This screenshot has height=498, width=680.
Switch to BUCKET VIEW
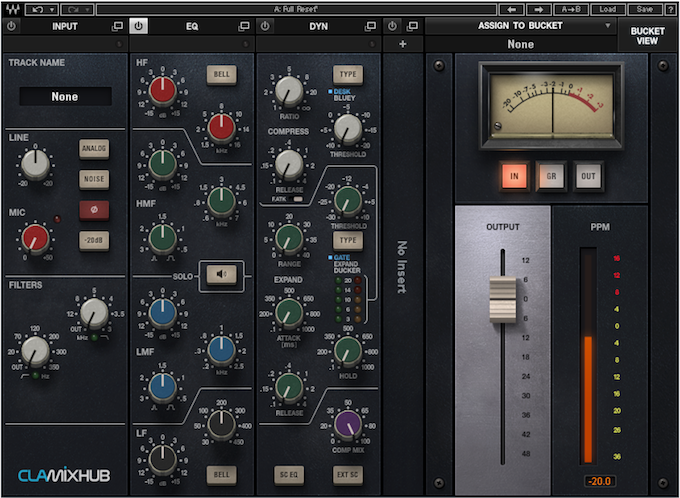coord(647,36)
